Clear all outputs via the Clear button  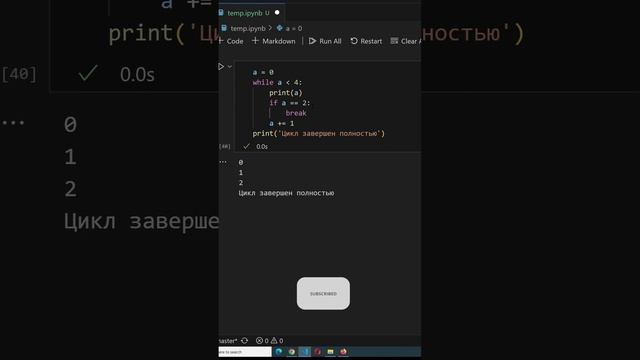(x=405, y=41)
